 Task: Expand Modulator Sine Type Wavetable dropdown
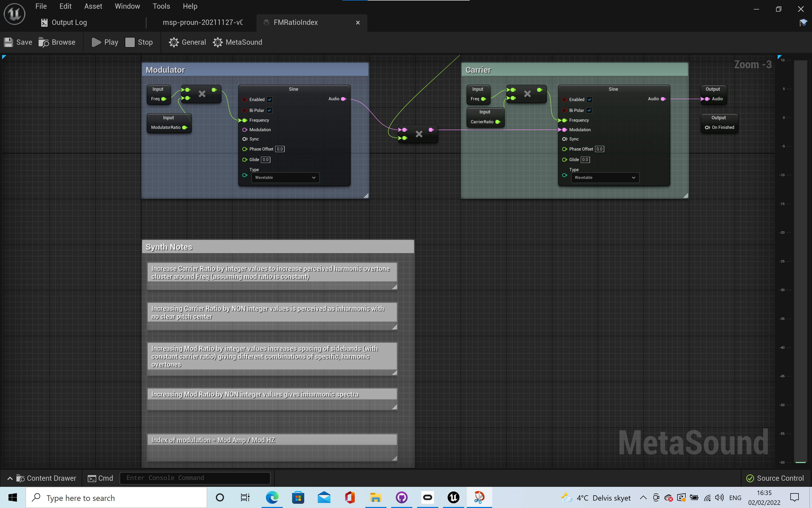point(285,177)
